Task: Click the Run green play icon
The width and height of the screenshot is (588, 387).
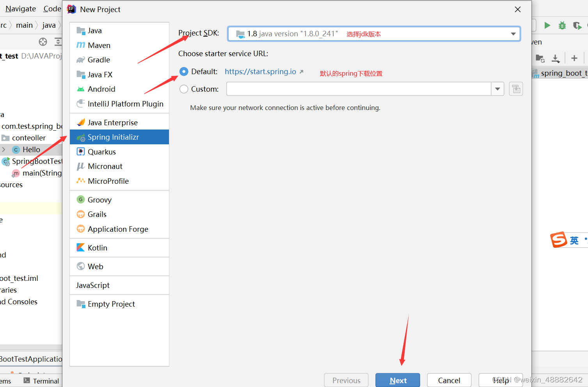Action: pyautogui.click(x=547, y=25)
